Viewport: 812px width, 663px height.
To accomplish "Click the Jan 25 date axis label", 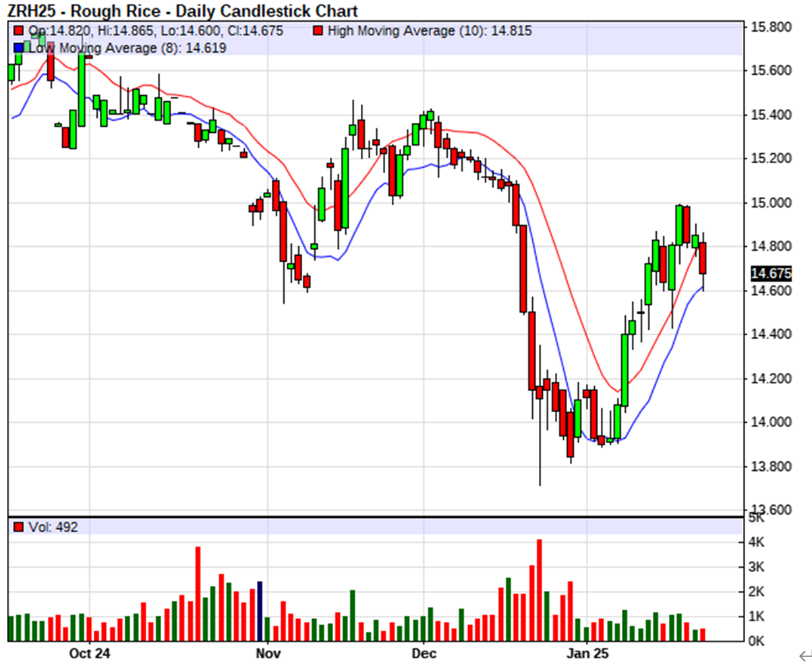I will 587,653.
